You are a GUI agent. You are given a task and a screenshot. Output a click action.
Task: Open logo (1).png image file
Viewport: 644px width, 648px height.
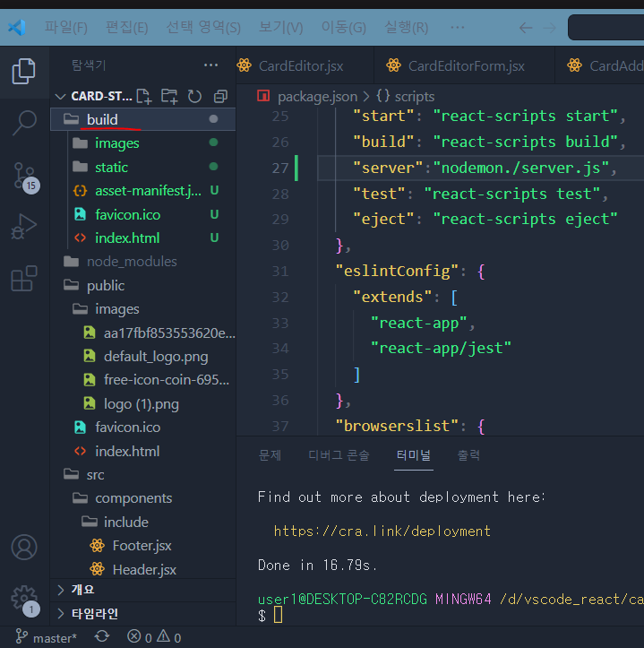143,403
